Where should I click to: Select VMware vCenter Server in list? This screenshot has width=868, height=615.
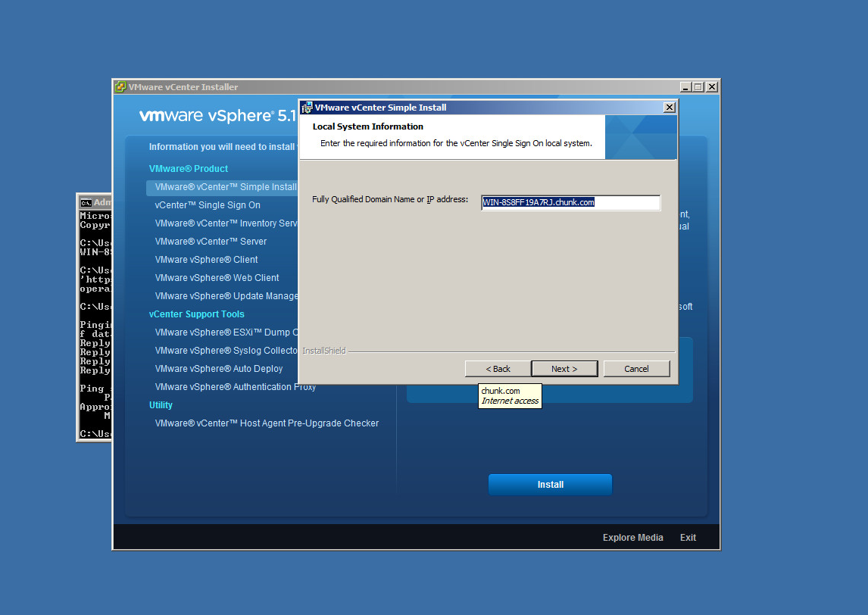tap(211, 242)
